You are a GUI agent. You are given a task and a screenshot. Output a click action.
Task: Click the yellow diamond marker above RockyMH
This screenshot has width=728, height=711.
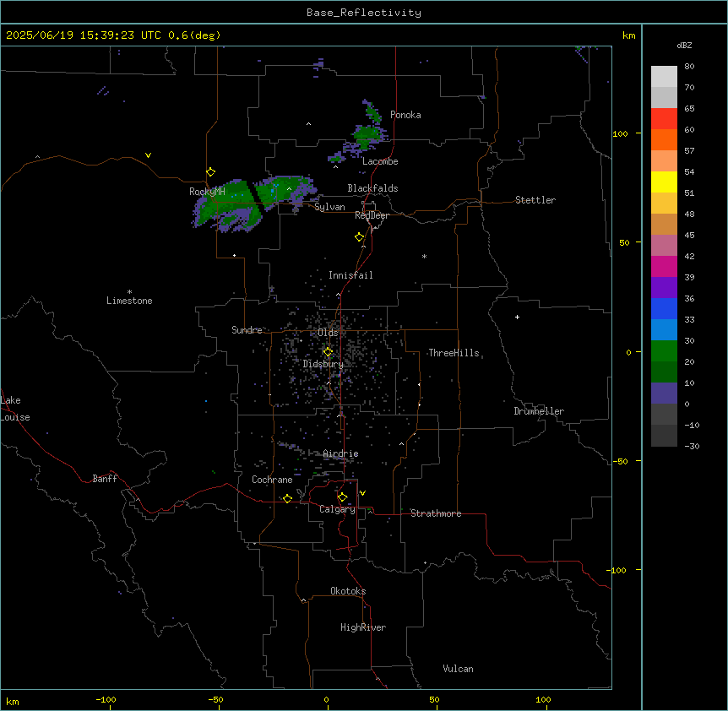pyautogui.click(x=211, y=172)
